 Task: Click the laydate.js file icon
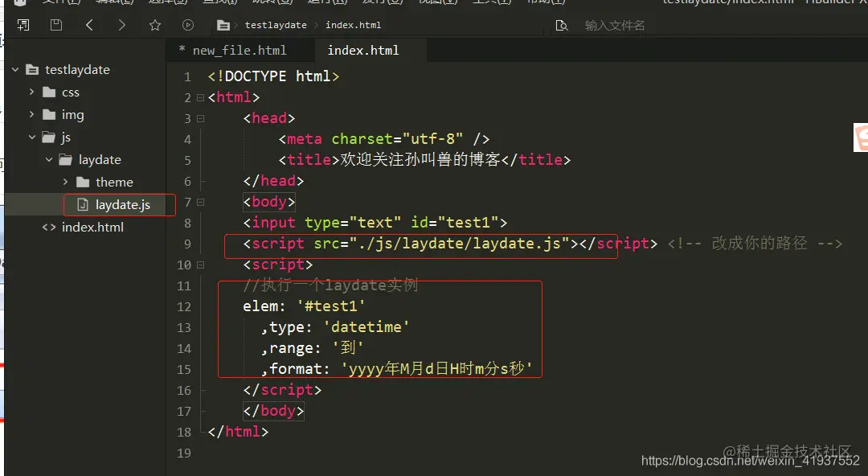click(83, 205)
